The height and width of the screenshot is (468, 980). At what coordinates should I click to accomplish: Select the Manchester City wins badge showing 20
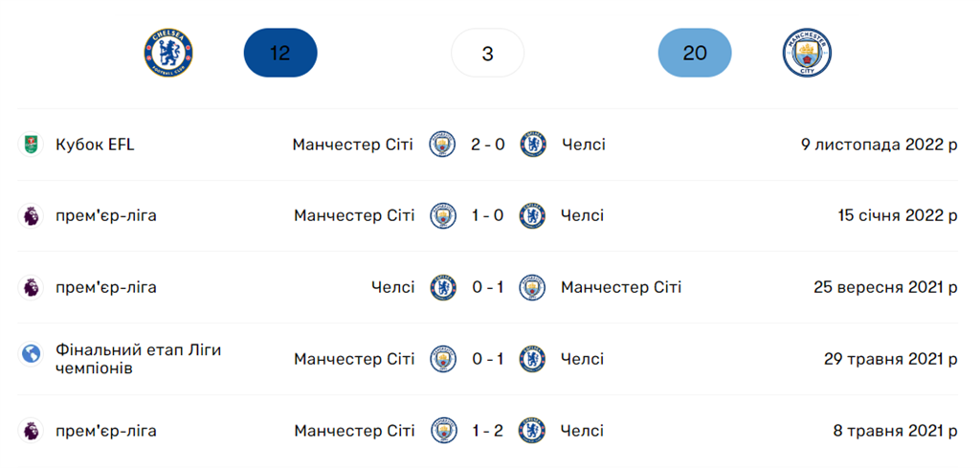695,54
